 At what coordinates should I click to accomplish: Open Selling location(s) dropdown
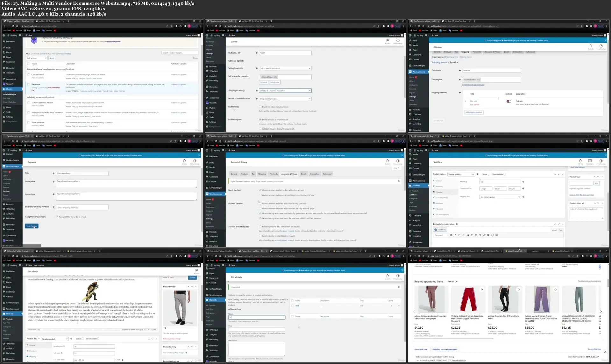[285, 68]
